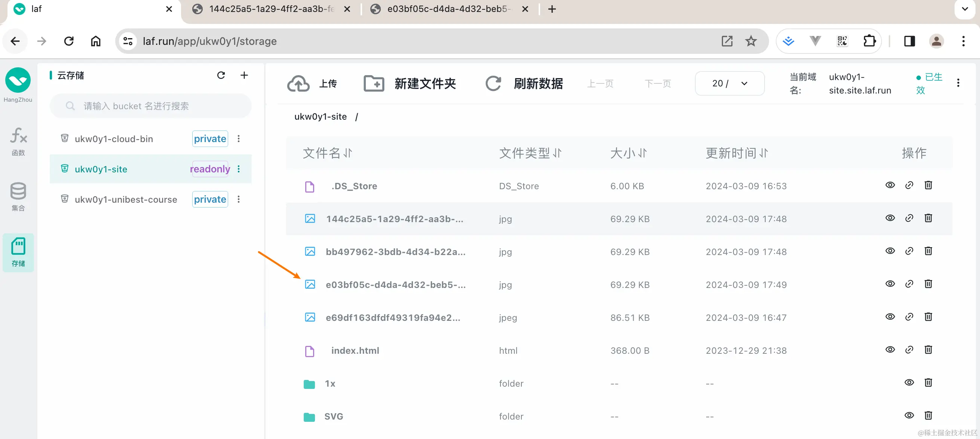Add a new bucket with plus icon
Image resolution: width=980 pixels, height=439 pixels.
[244, 75]
